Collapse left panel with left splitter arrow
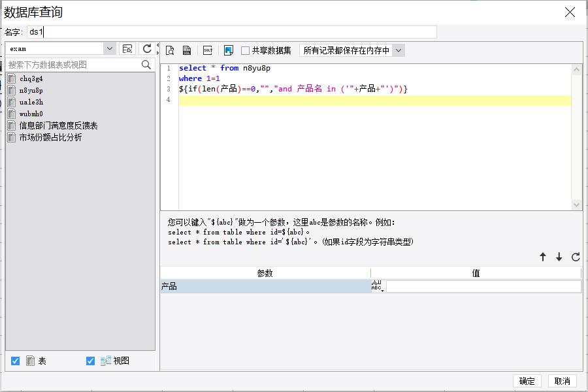Image resolution: width=588 pixels, height=392 pixels. (158, 45)
